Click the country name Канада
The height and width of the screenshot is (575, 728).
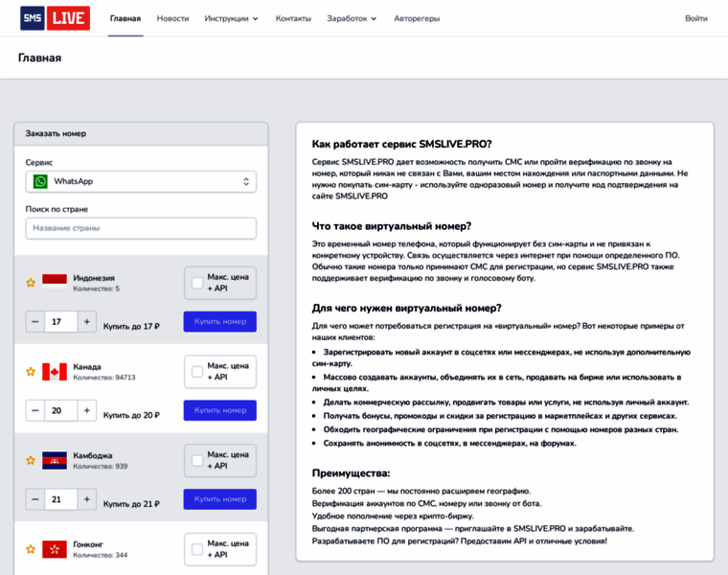click(x=87, y=367)
